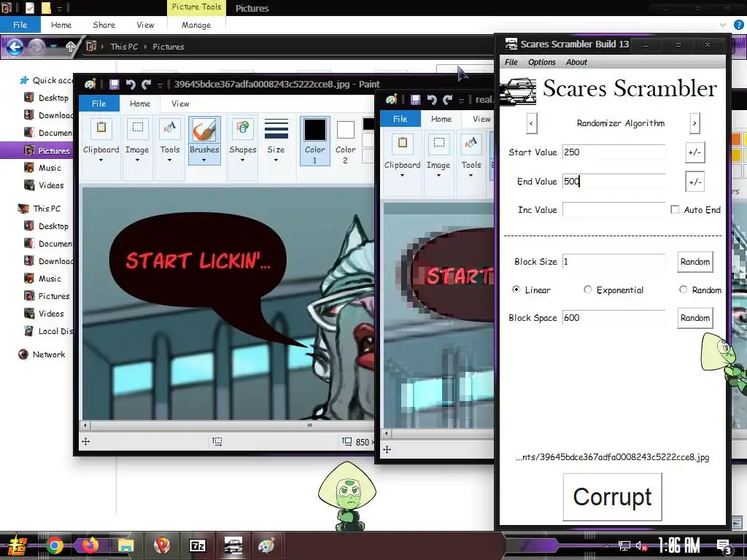Open the notification center icon in taskbar
747x560 pixels.
(x=724, y=546)
